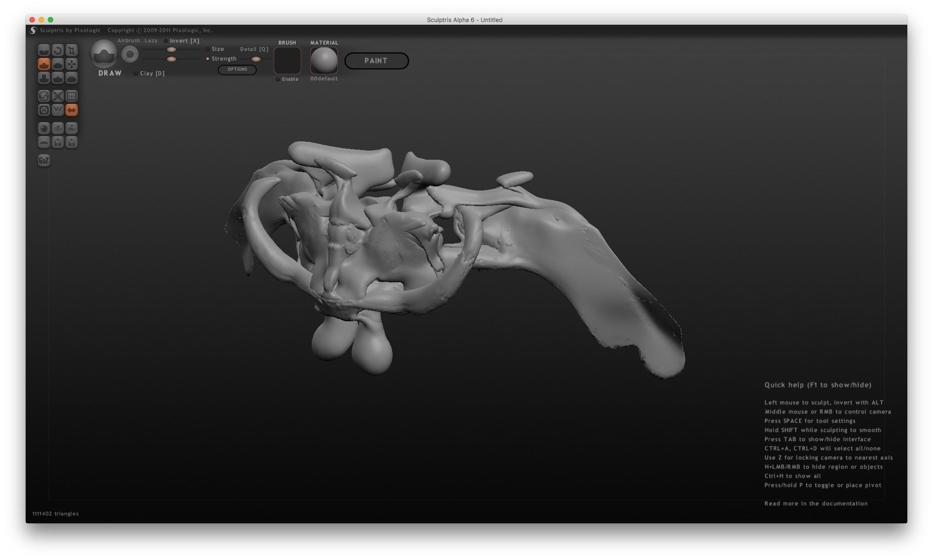Image resolution: width=933 pixels, height=560 pixels.
Task: Click the 1111402 triangles status text
Action: click(x=56, y=514)
